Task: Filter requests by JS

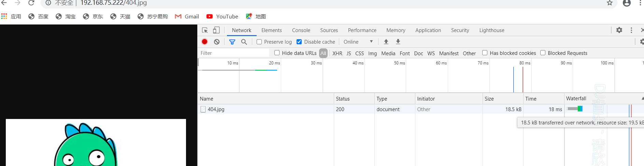Action: pos(348,53)
